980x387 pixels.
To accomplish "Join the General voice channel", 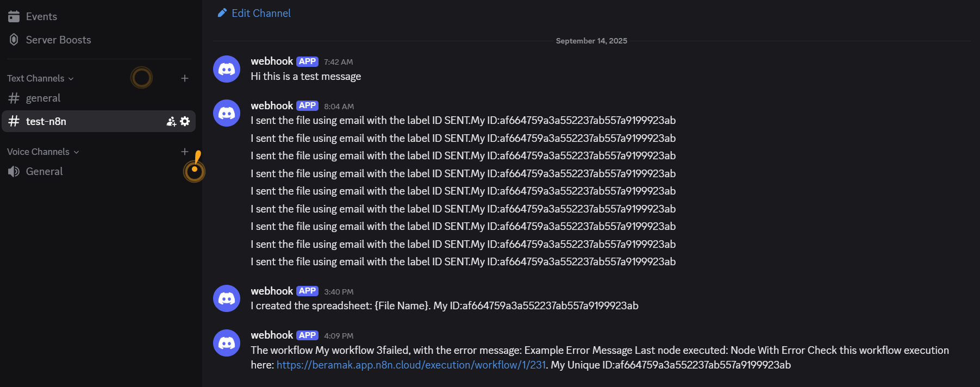I will click(44, 171).
